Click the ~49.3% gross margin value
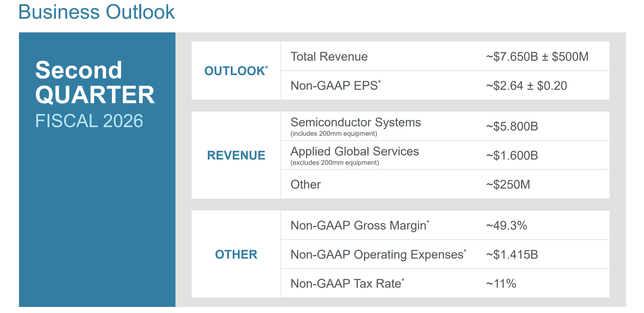 (x=507, y=225)
